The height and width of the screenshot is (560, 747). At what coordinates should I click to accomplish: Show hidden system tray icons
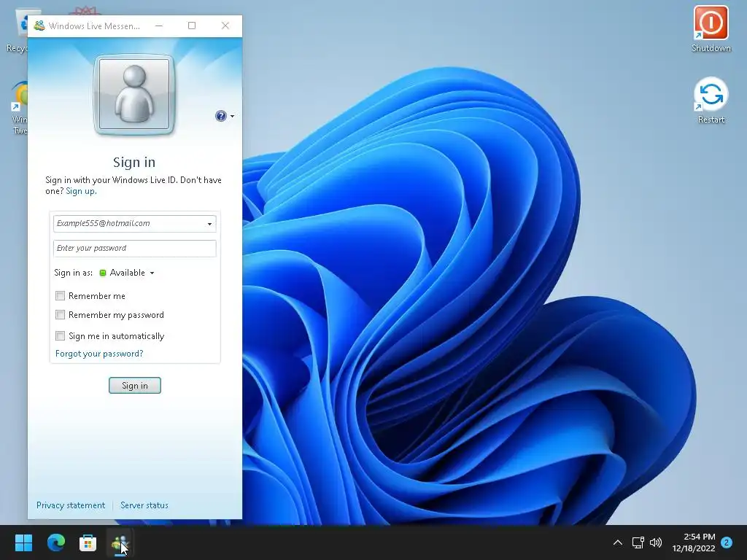617,542
